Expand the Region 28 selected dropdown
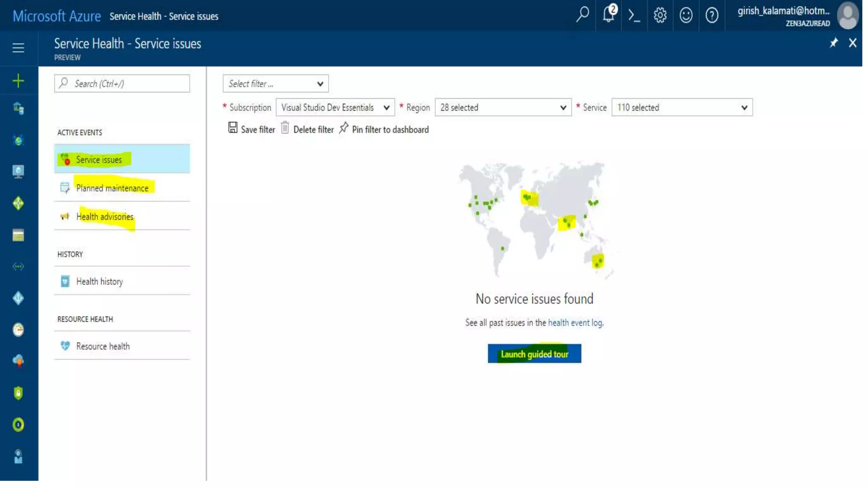Image resolution: width=868 pixels, height=488 pixels. [503, 108]
